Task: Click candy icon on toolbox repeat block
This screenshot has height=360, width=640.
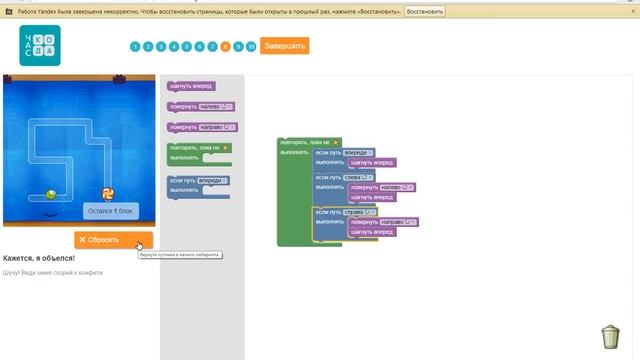Action: (x=225, y=148)
